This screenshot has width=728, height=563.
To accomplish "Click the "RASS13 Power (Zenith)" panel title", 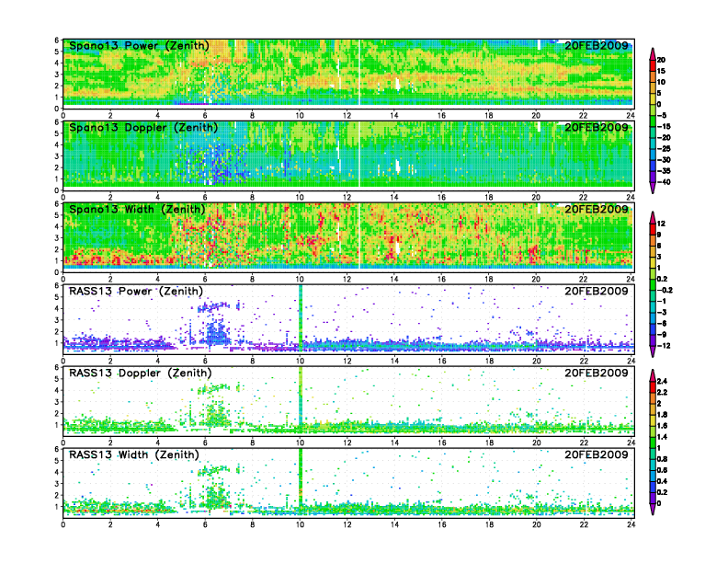I will [x=136, y=292].
